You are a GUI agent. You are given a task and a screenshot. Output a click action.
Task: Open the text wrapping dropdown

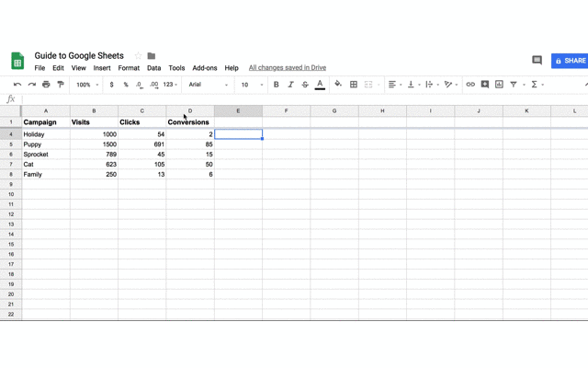coord(432,85)
